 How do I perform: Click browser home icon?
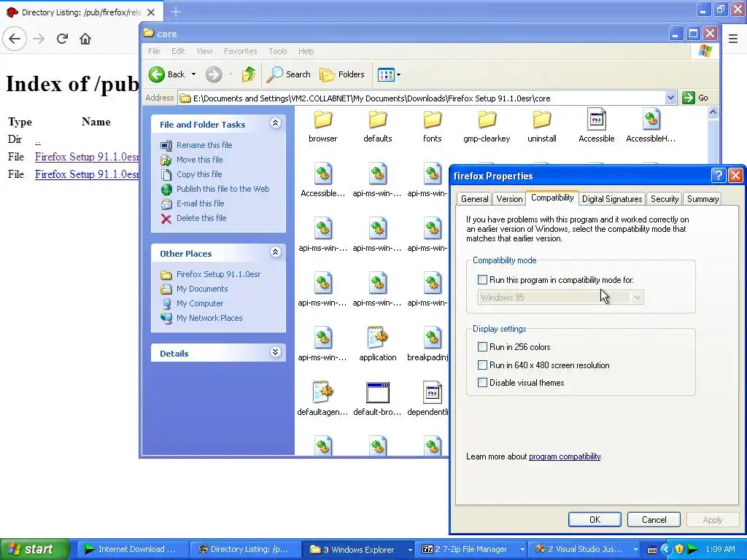coord(85,39)
